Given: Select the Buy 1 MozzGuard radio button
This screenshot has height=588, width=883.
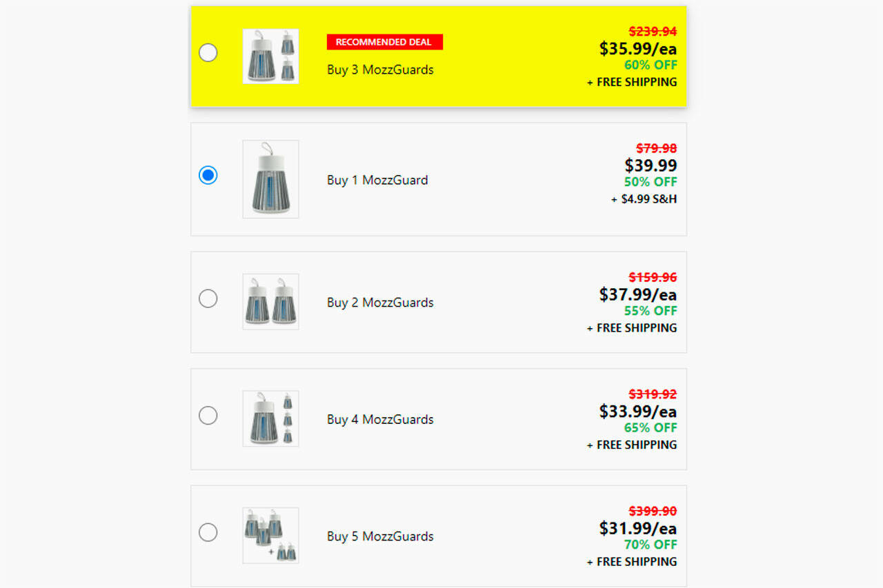Looking at the screenshot, I should 208,175.
